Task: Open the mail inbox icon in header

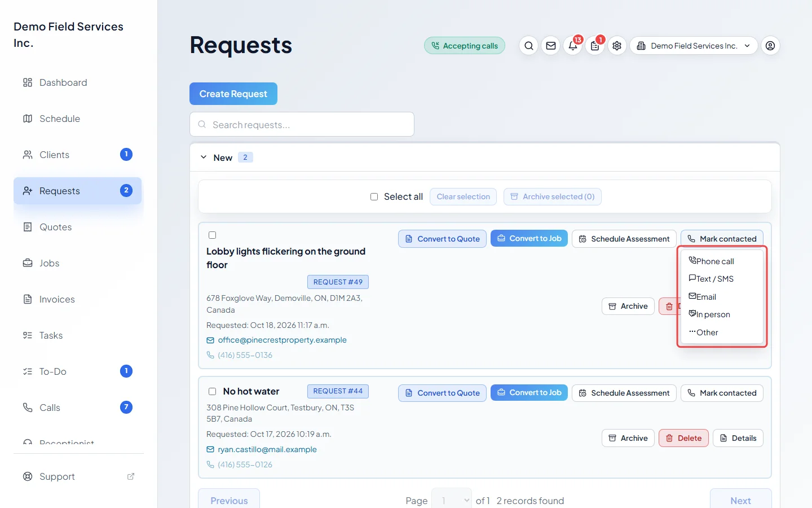Action: click(x=551, y=46)
